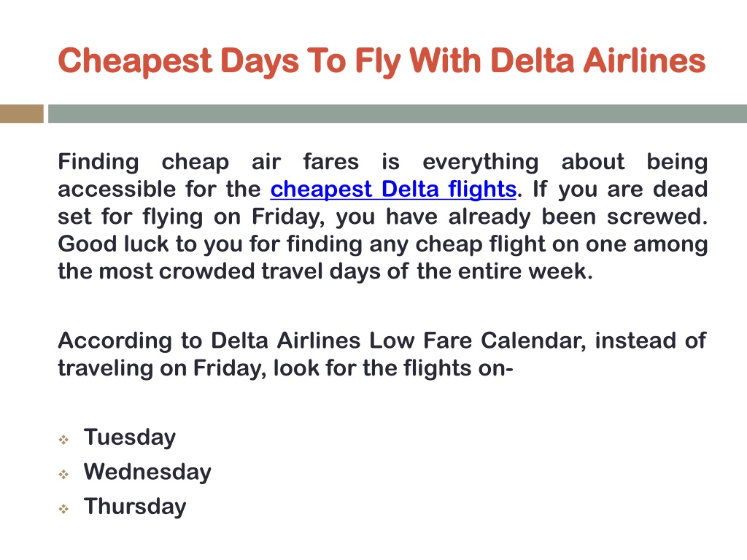The width and height of the screenshot is (747, 560).
Task: Click the word Delta in the title
Action: point(532,61)
